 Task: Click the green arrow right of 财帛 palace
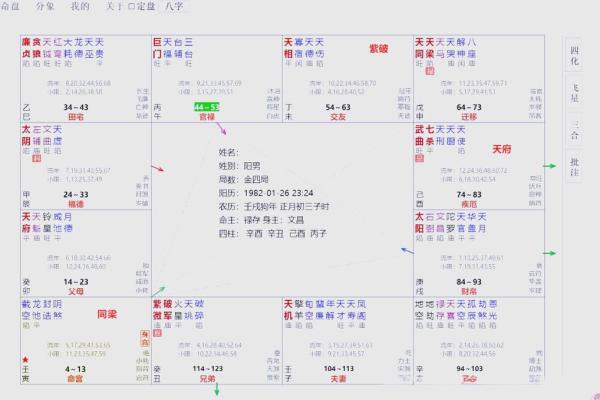(x=551, y=252)
